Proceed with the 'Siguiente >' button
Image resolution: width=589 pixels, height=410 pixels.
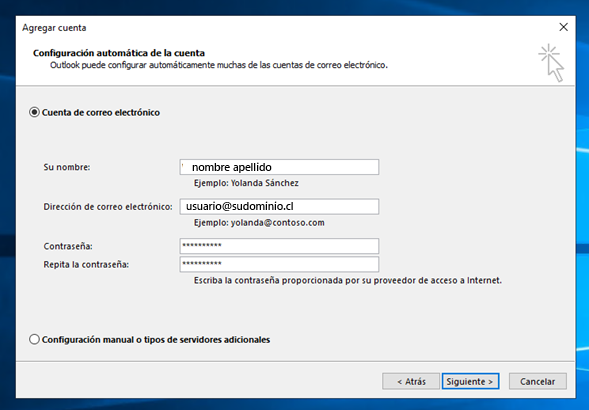[x=470, y=381]
